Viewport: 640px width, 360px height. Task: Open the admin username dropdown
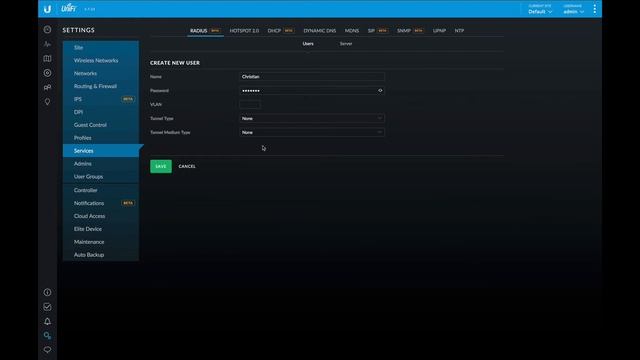(573, 9)
